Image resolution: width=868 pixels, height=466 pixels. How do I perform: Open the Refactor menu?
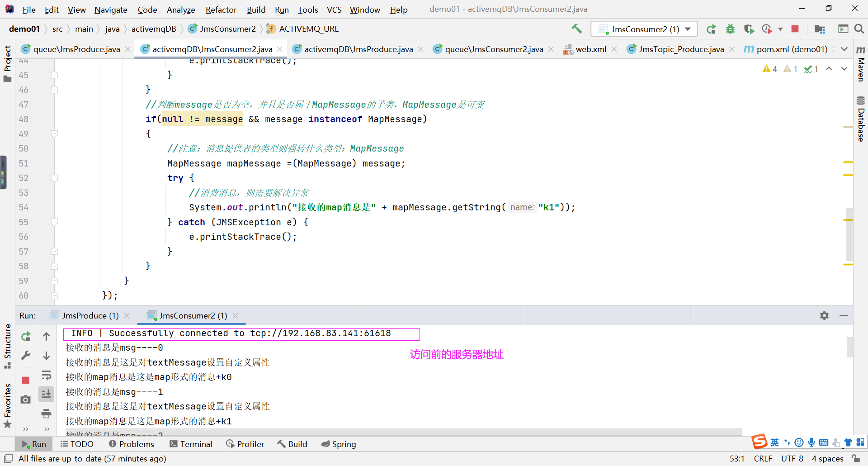point(221,10)
